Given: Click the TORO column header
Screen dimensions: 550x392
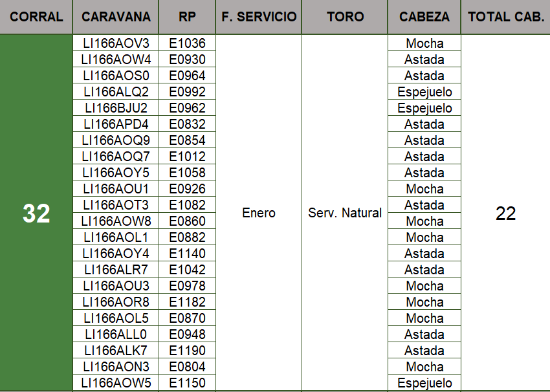Looking at the screenshot, I should [x=345, y=17].
